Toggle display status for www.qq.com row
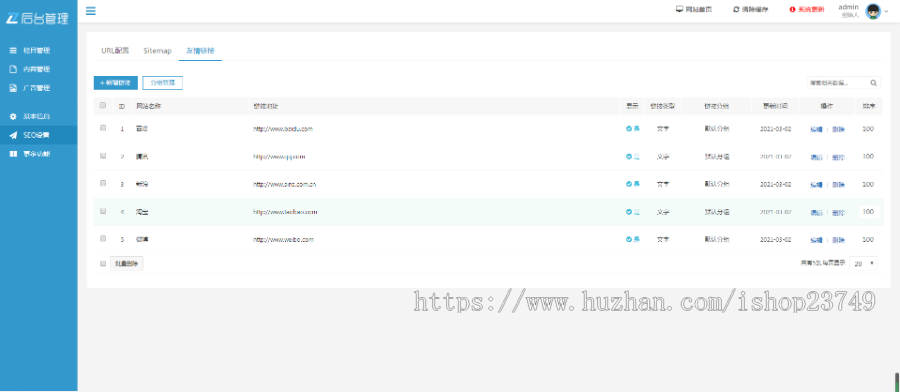Image resolution: width=900 pixels, height=392 pixels. pos(633,156)
